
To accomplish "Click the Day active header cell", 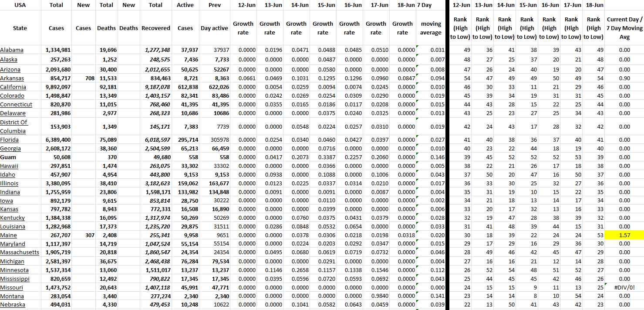I will tap(214, 28).
